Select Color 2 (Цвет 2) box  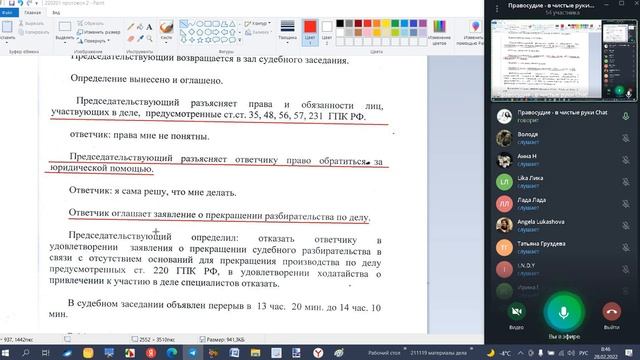click(327, 32)
